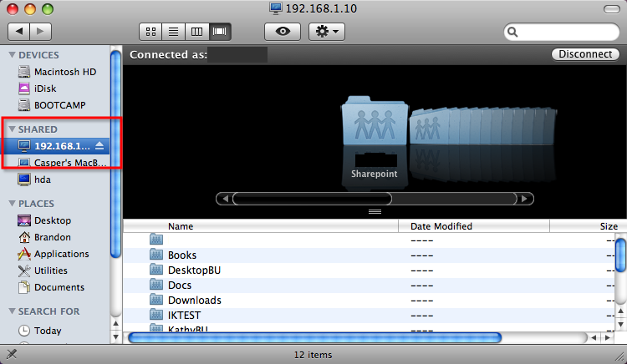Click the horizontal scrollbar thumb
Image resolution: width=627 pixels, height=364 pixels.
(314, 337)
